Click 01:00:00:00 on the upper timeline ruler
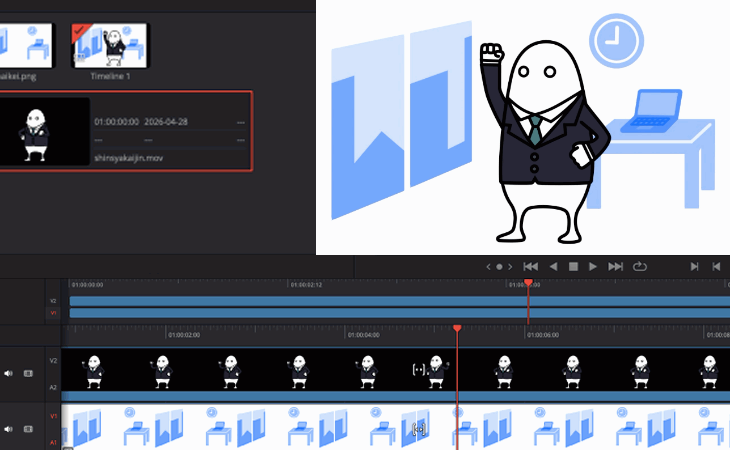The image size is (730, 450). click(x=88, y=285)
